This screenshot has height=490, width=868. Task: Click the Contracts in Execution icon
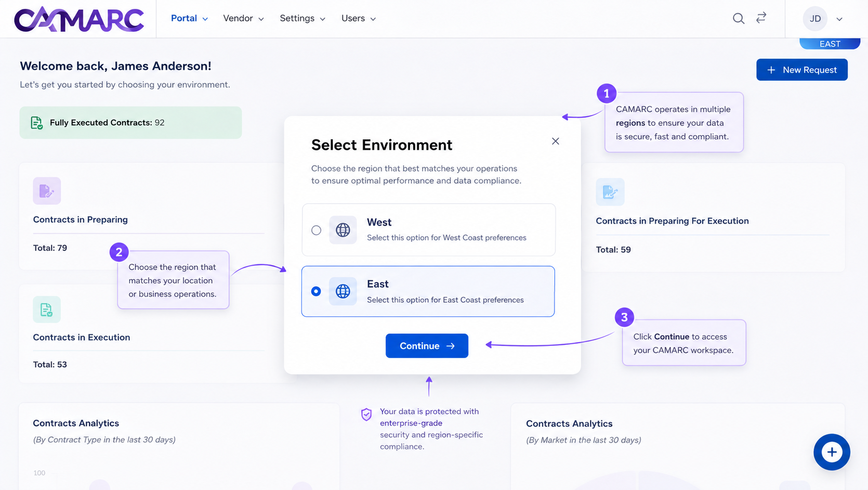click(47, 310)
